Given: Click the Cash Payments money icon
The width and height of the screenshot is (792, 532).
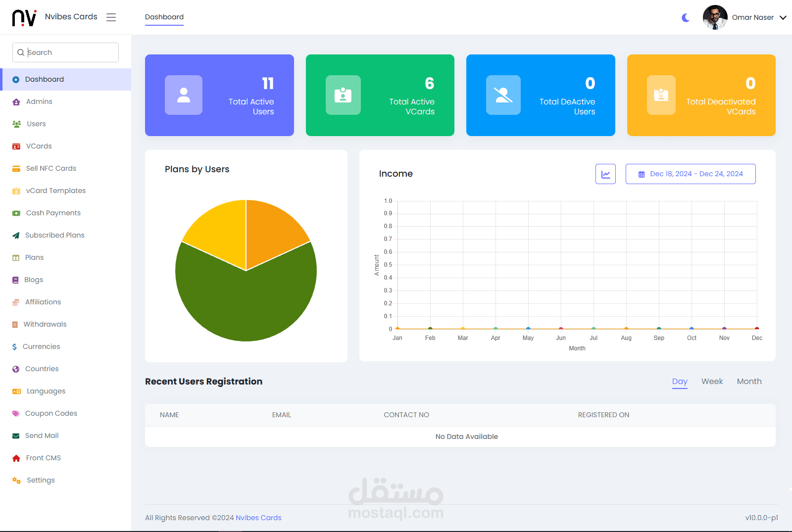Looking at the screenshot, I should [16, 213].
